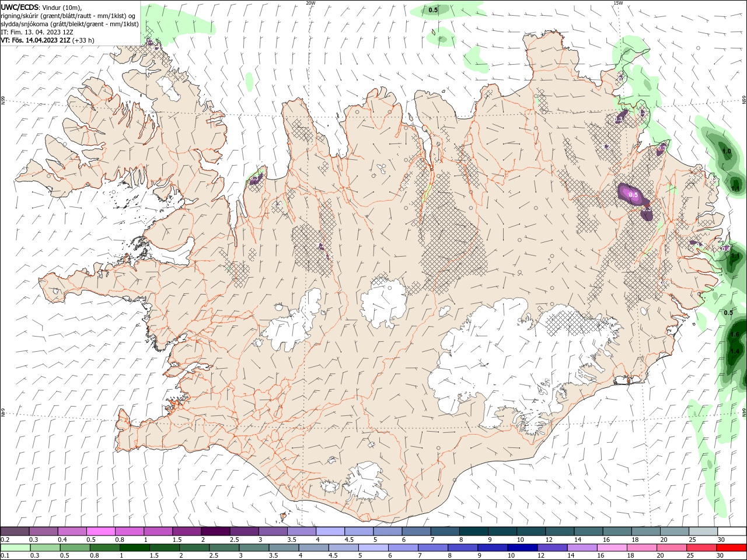This screenshot has height=560, width=747.
Task: Select the dark teal snow swatch labeled 8
Action: coord(473,531)
